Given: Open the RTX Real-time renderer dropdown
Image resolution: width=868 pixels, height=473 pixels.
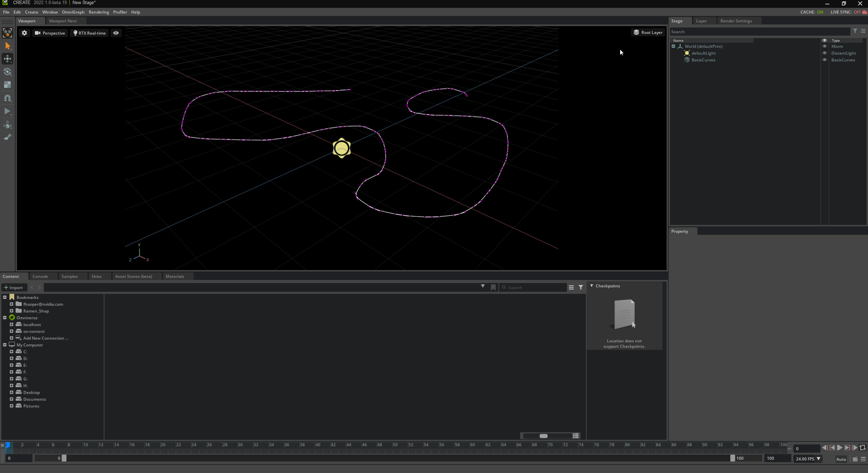Looking at the screenshot, I should tap(90, 33).
